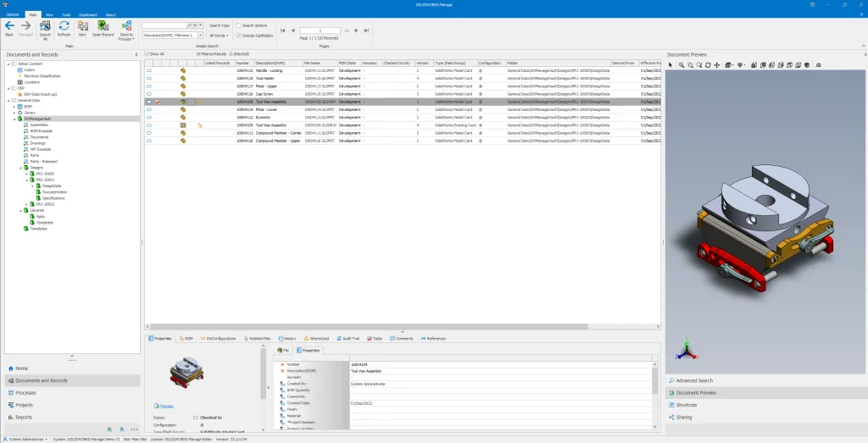Click zoom-to-fit magnifier in preview toolbar
Viewport: 868px width, 443px height.
click(682, 65)
